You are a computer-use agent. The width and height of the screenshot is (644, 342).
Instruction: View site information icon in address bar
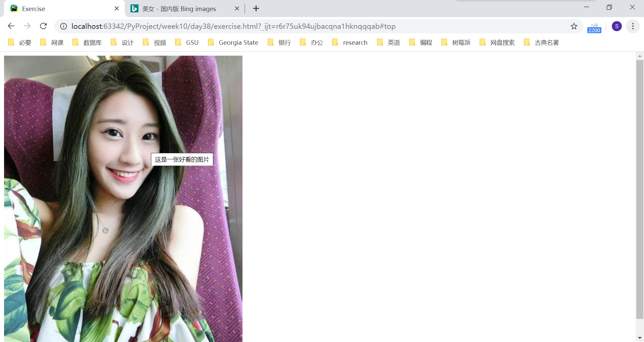coord(63,26)
